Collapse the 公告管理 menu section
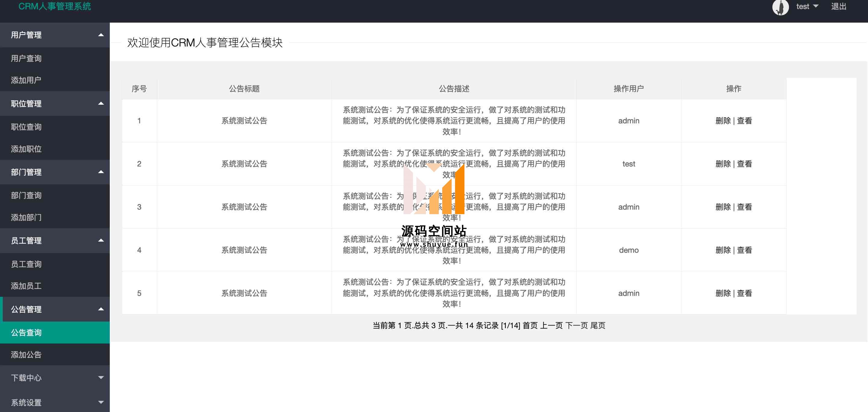Viewport: 868px width, 412px height. pyautogui.click(x=55, y=309)
